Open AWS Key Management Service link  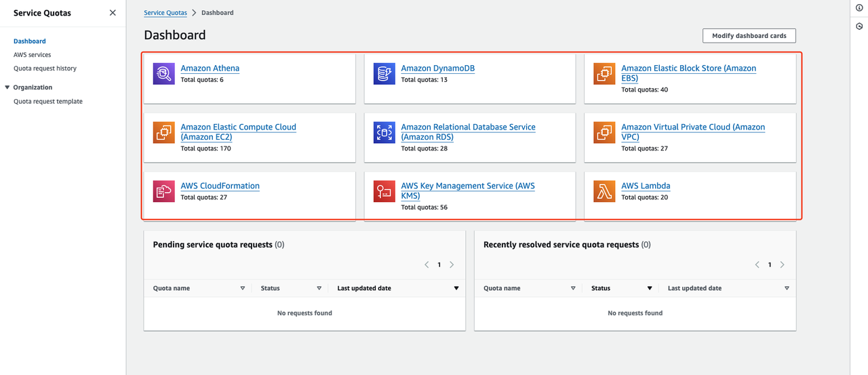click(468, 191)
